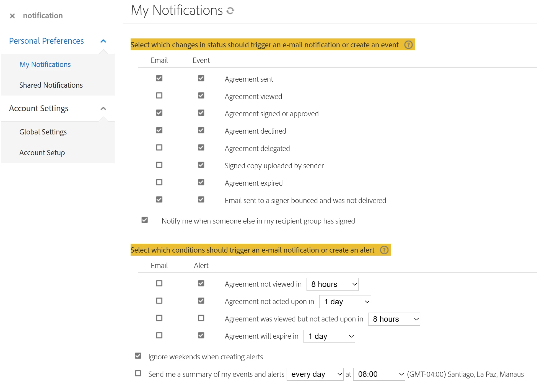This screenshot has width=537, height=392.
Task: Click the notification search field
Action: point(64,16)
